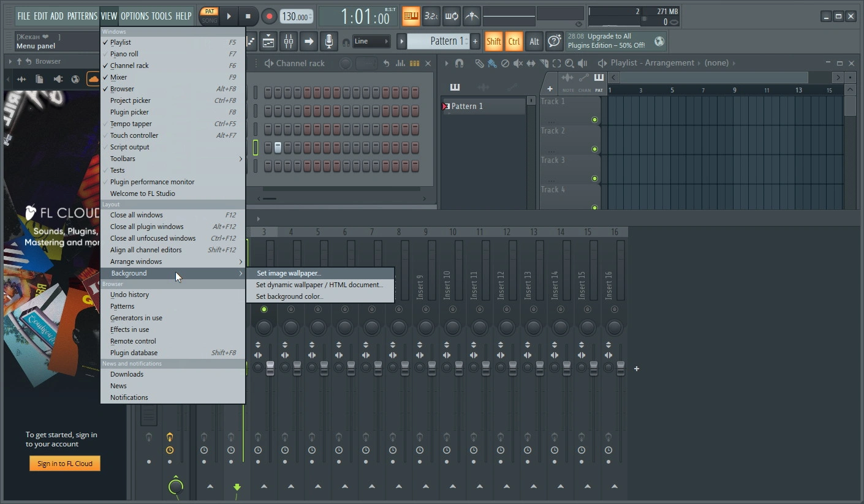Viewport: 864px width, 504px height.
Task: Select Pattern 1 in playlist picker
Action: (x=483, y=106)
